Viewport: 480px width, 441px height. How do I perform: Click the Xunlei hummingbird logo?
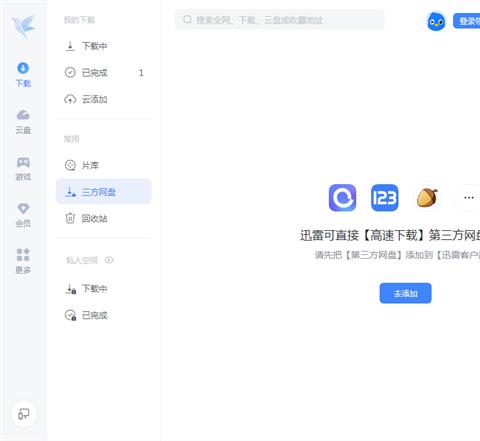[x=23, y=26]
